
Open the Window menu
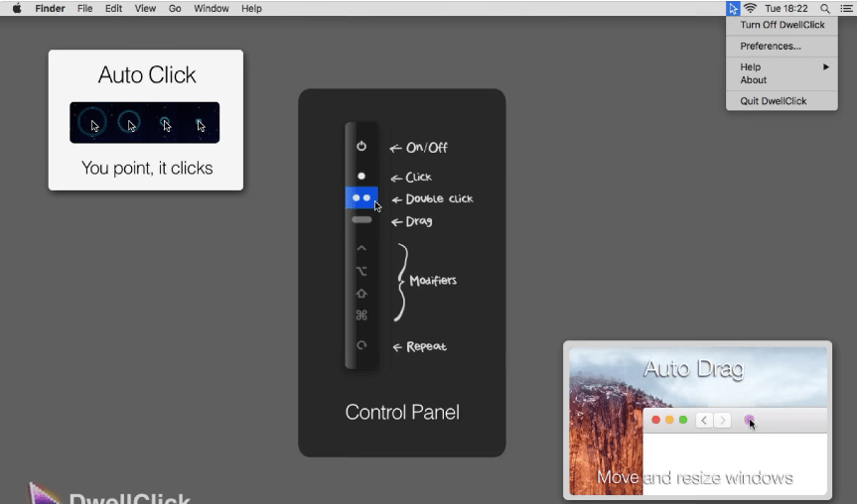[x=211, y=8]
